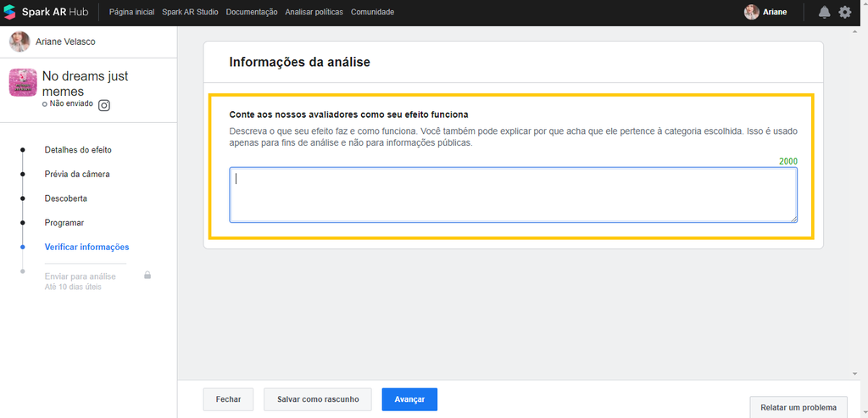Click Salvar como rascunho
The width and height of the screenshot is (868, 418).
[x=318, y=399]
